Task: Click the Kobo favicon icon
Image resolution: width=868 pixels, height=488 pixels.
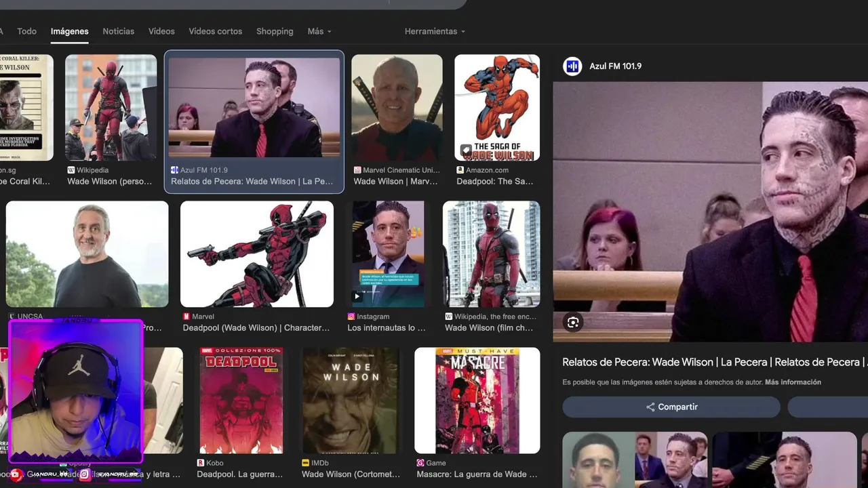Action: pos(201,463)
